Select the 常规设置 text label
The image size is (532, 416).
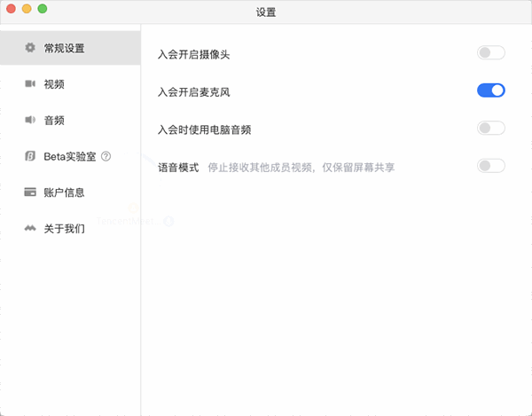65,48
